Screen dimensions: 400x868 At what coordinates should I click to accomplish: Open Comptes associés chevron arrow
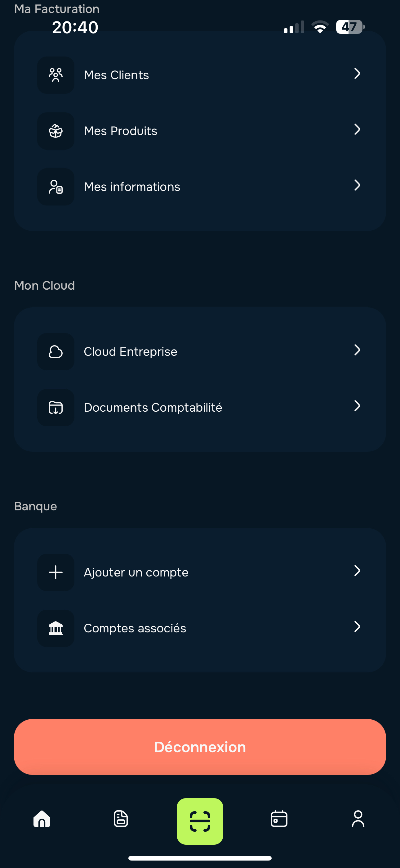point(357,627)
